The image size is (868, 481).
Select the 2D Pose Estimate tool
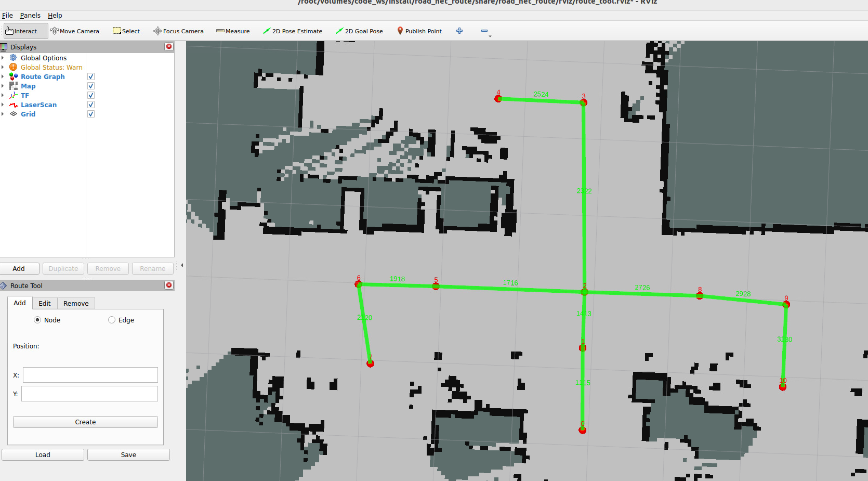coord(293,31)
